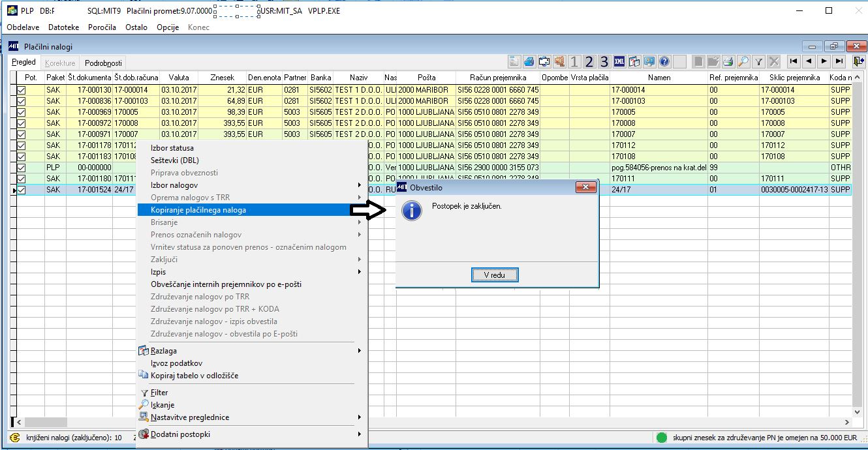Toggle the checkbox for document 17-000969
This screenshot has width=868, height=450.
[x=22, y=112]
